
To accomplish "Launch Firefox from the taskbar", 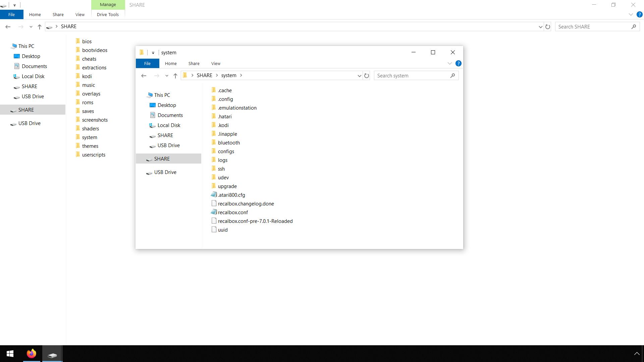I will coord(32,354).
